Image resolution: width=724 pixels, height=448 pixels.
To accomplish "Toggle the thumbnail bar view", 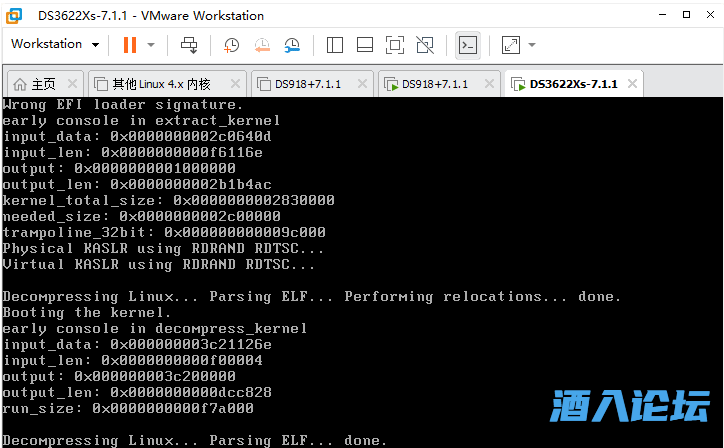I will point(365,44).
